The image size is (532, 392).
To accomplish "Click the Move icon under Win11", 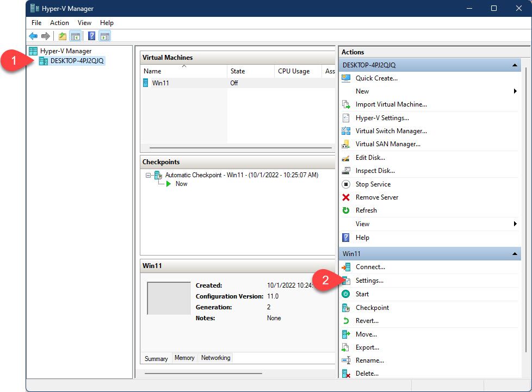I will [x=346, y=334].
